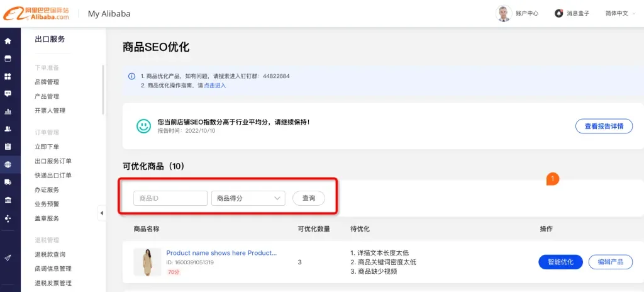This screenshot has width=644, height=292.
Task: Select the truck logistics sidebar icon
Action: coord(8,182)
